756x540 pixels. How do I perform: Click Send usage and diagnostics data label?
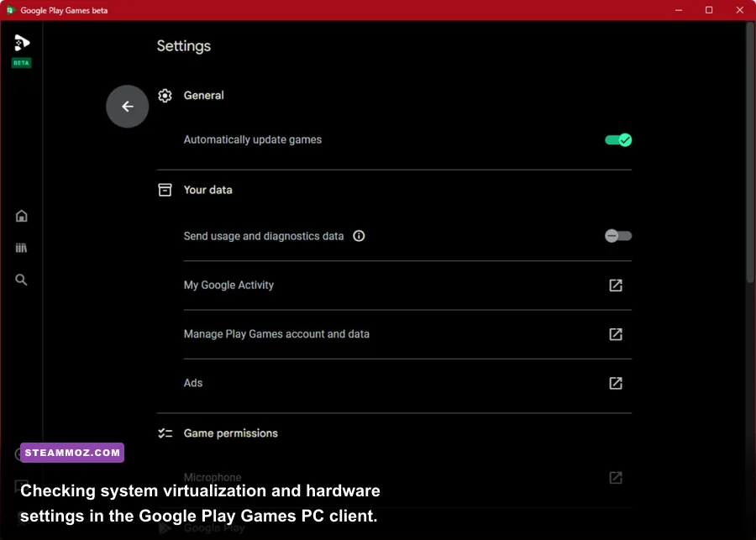264,236
